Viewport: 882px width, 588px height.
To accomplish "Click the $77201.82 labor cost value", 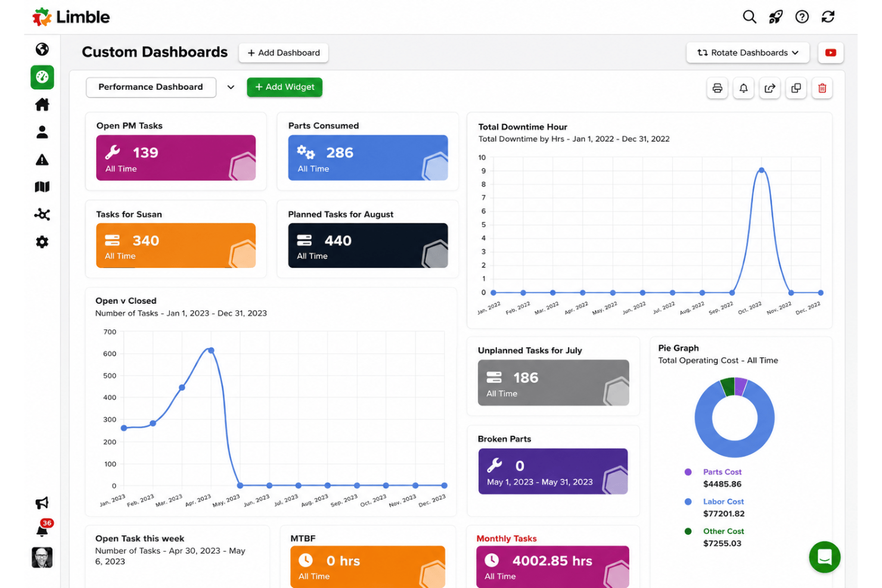I will (x=723, y=514).
